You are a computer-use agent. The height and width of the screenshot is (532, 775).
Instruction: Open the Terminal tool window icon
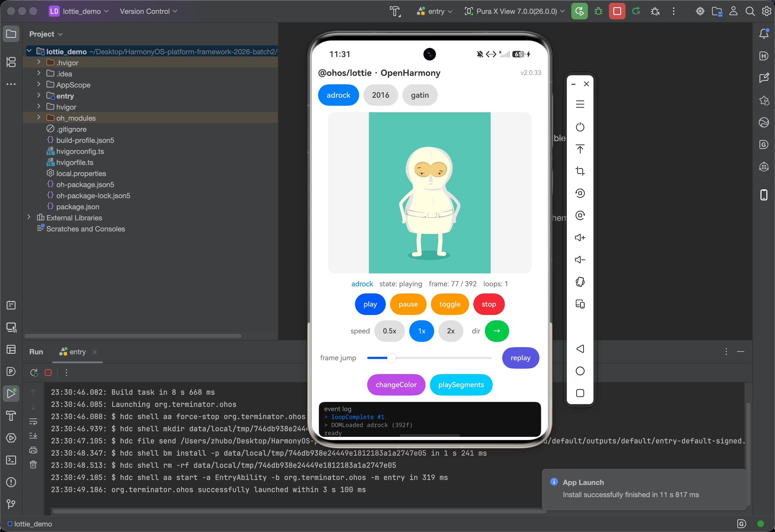[11, 460]
